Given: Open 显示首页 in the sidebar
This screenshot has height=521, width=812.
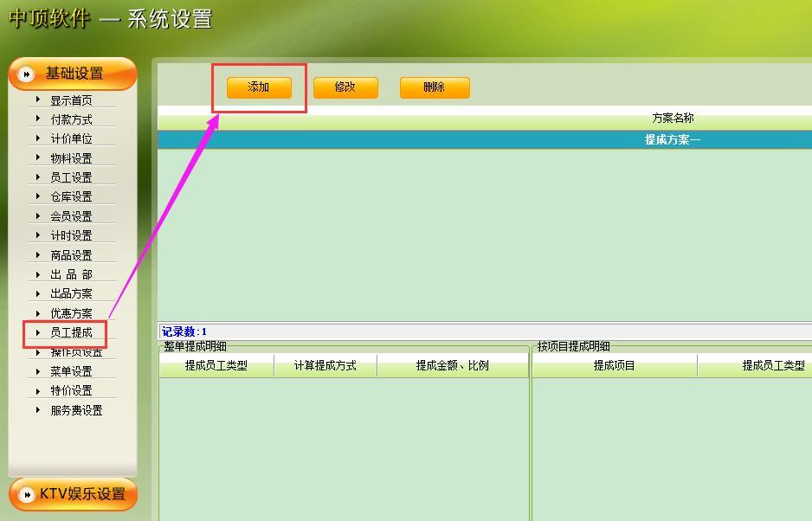Looking at the screenshot, I should (71, 100).
